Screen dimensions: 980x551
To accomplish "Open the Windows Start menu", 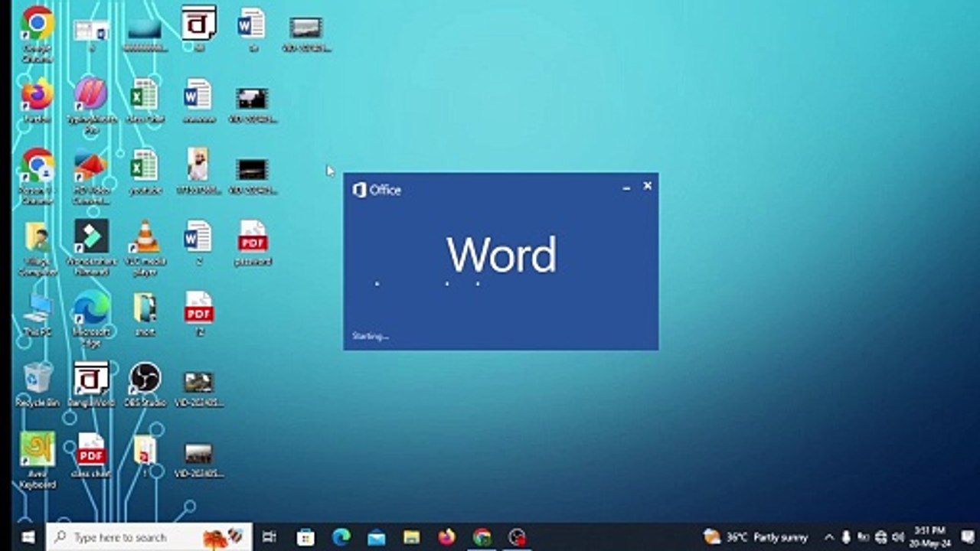I will click(28, 537).
